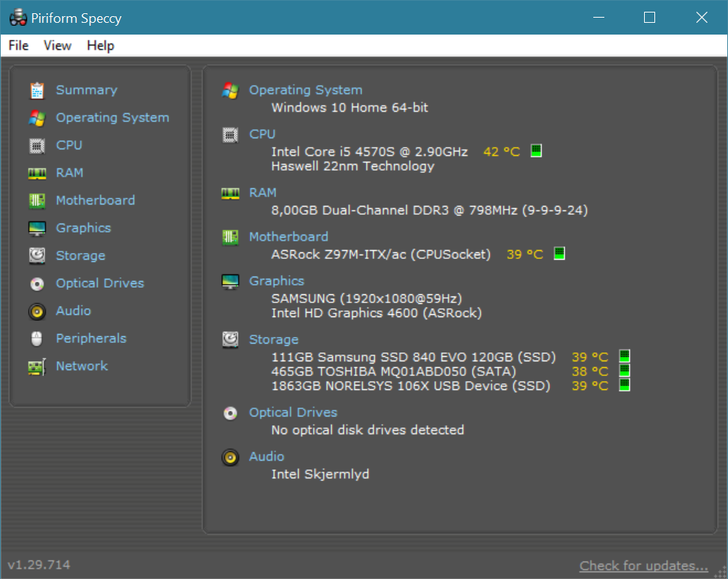Click the Audio heading link in main panel

[x=266, y=457]
